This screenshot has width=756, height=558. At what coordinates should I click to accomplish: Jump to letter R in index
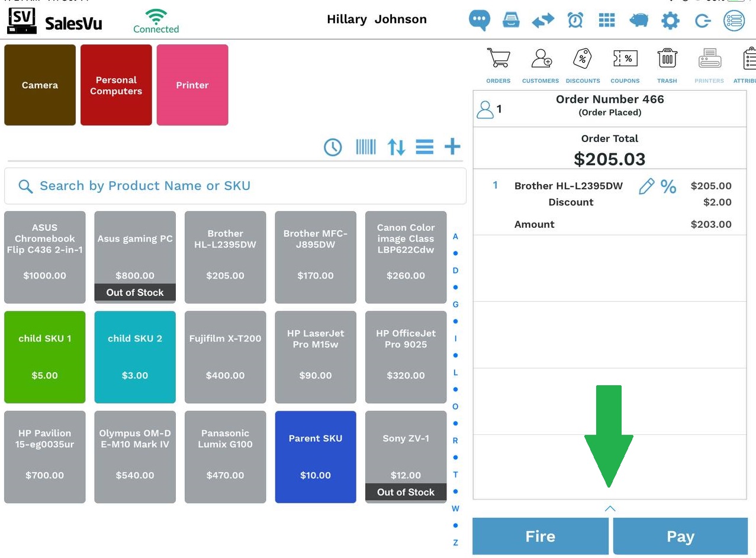click(455, 441)
